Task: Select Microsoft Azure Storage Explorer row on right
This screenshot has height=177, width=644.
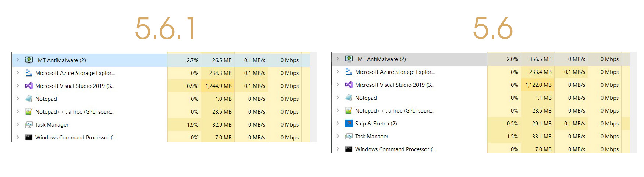Action: click(395, 72)
